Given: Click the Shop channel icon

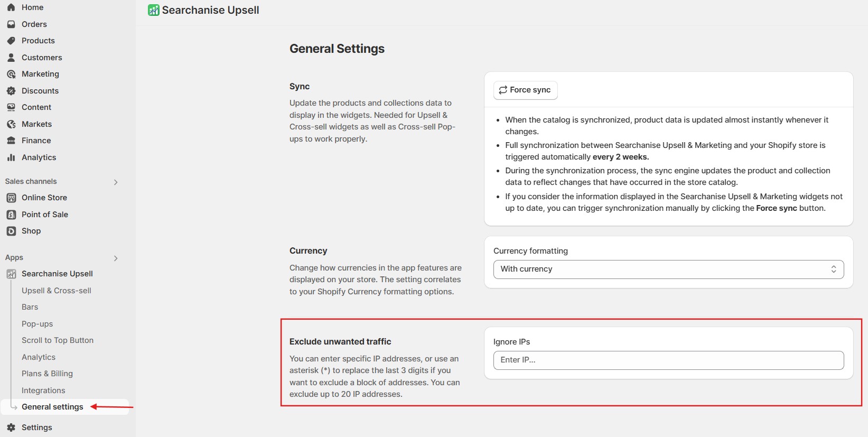Looking at the screenshot, I should (11, 231).
